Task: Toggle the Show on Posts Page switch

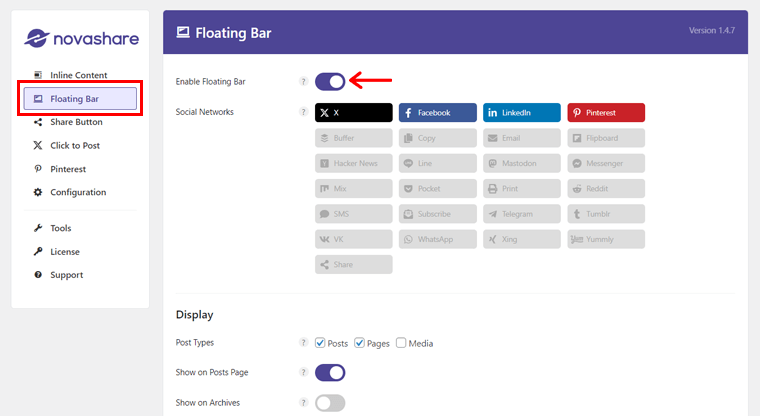Action: click(x=330, y=373)
